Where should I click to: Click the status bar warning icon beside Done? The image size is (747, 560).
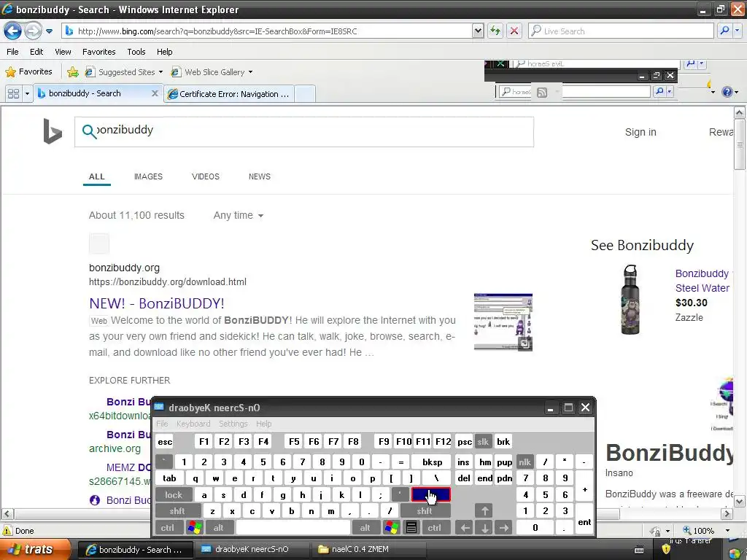tap(7, 531)
